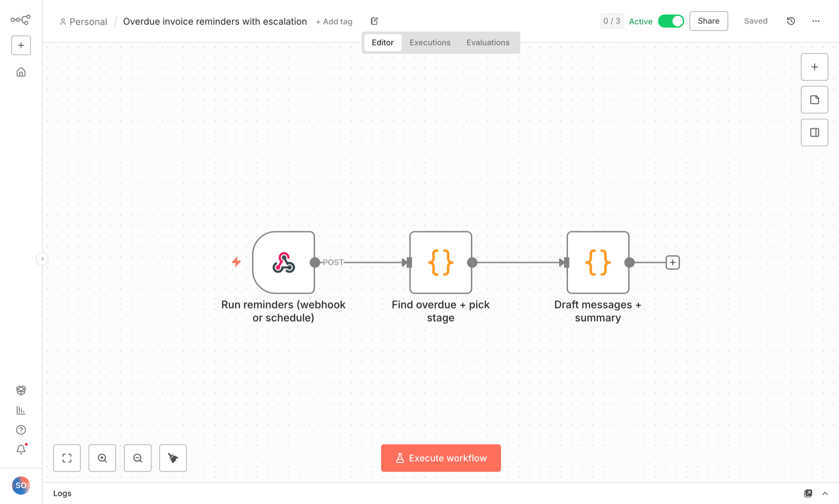The height and width of the screenshot is (504, 839).
Task: Open the Templates cube icon
Action: pyautogui.click(x=21, y=390)
